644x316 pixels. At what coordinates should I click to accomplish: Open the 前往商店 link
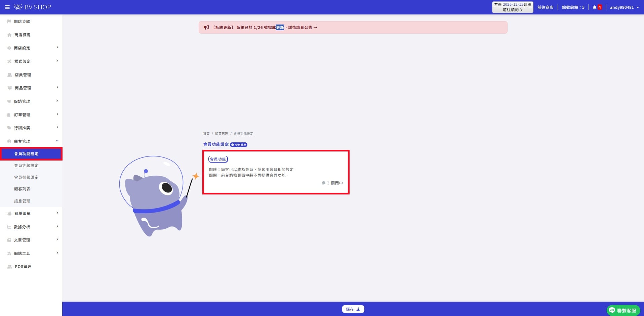point(545,7)
